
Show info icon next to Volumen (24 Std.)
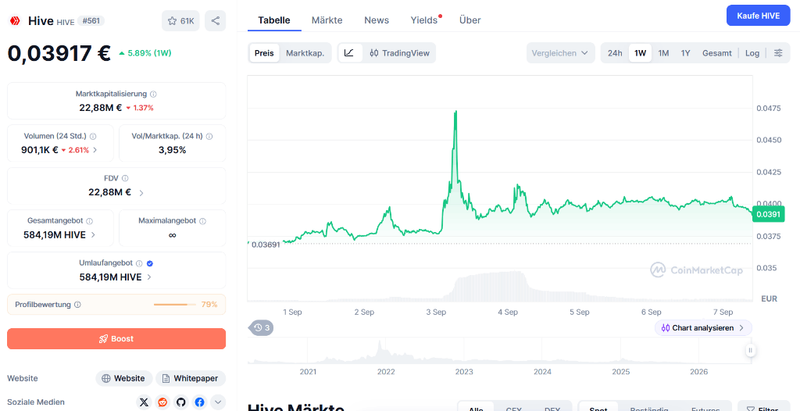coord(93,136)
